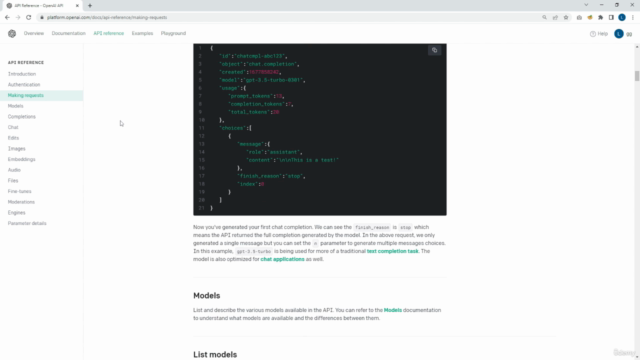Open a new browser tab
The height and width of the screenshot is (360, 640).
90,6
